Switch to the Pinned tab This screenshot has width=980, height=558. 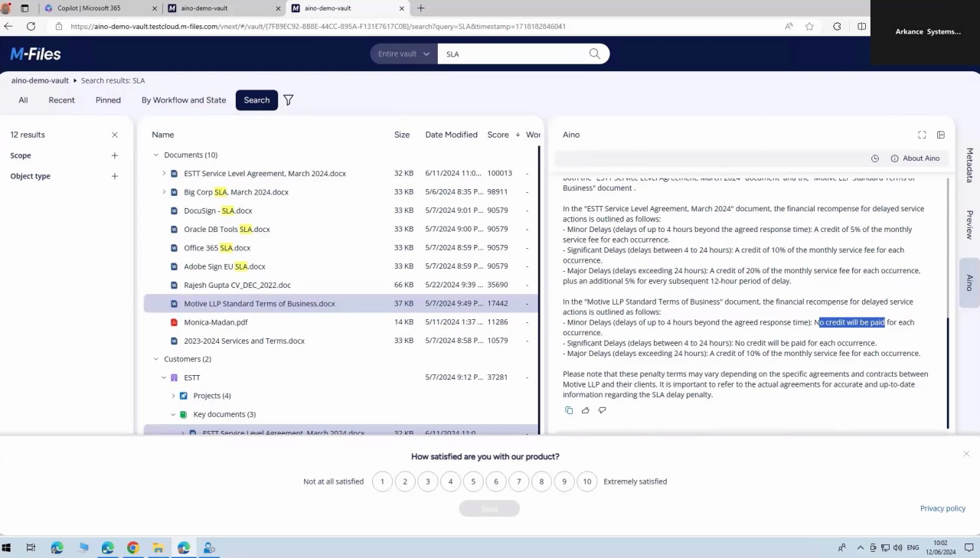[x=108, y=100]
